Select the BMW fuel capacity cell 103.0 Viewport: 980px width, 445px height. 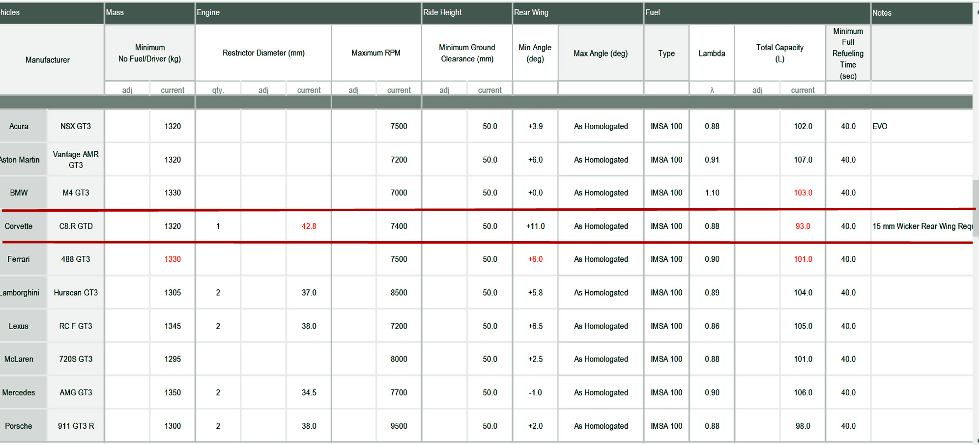pyautogui.click(x=803, y=193)
